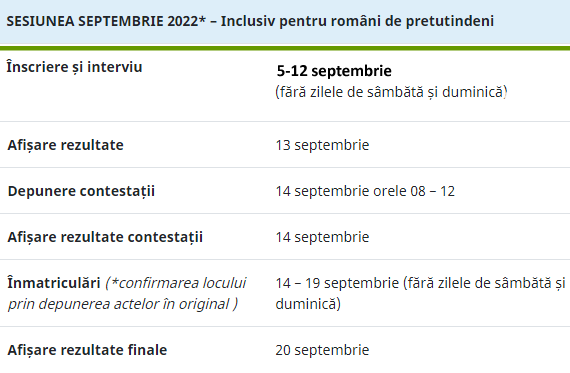Click the 14 – 19 septembrie enrollment period
The height and width of the screenshot is (373, 570).
point(420,293)
